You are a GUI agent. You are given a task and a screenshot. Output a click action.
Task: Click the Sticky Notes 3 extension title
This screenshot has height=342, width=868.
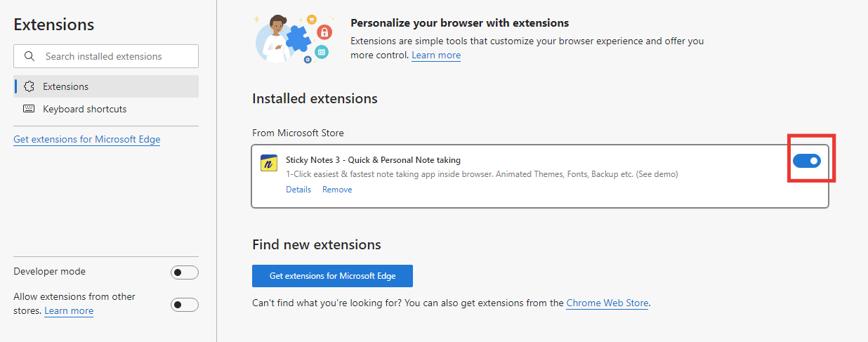(x=373, y=160)
